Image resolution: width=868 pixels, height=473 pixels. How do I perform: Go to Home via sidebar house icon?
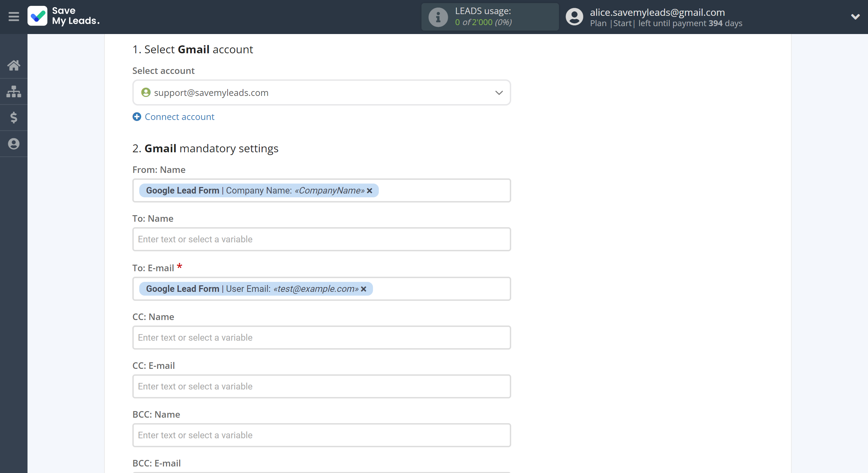[x=14, y=65]
